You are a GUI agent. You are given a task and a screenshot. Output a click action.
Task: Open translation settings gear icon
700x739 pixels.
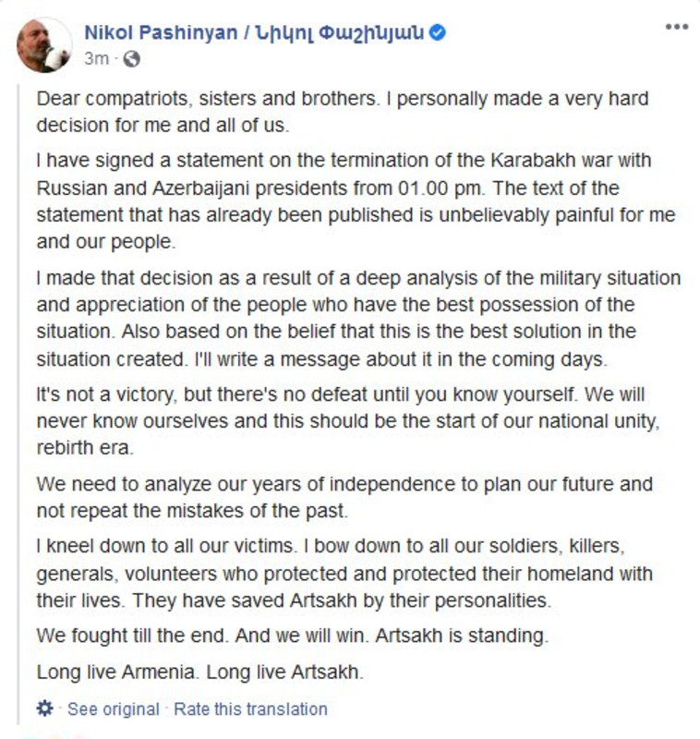pyautogui.click(x=44, y=709)
